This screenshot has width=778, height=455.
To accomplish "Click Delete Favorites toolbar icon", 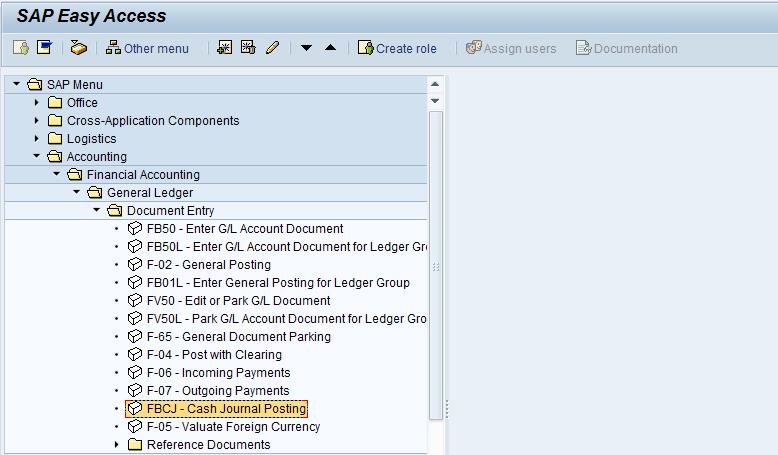I will pos(248,48).
